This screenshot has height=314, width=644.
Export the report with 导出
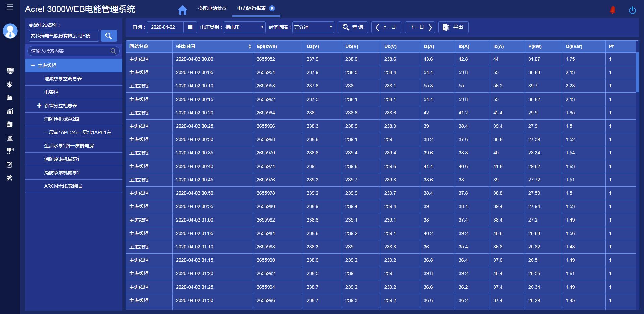[453, 27]
